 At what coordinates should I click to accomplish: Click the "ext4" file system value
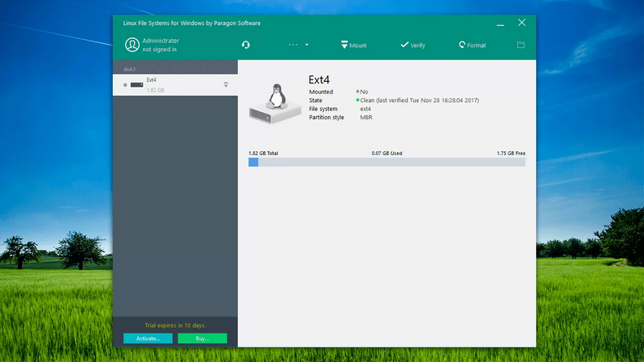click(365, 109)
